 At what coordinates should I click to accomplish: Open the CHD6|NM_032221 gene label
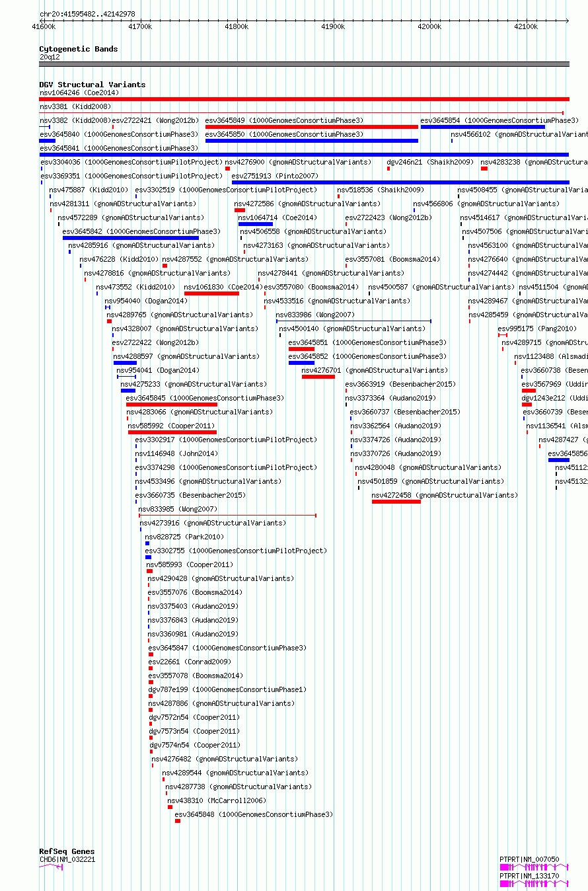coord(67,859)
